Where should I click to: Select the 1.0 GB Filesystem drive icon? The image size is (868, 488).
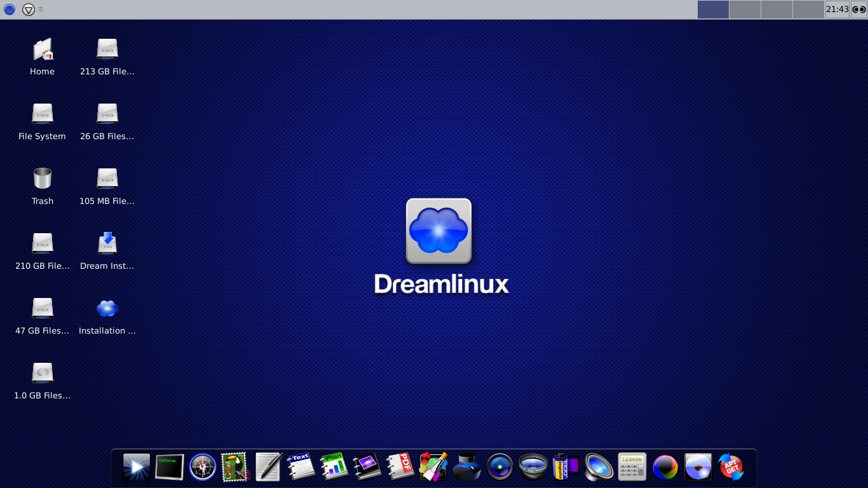[x=43, y=373]
